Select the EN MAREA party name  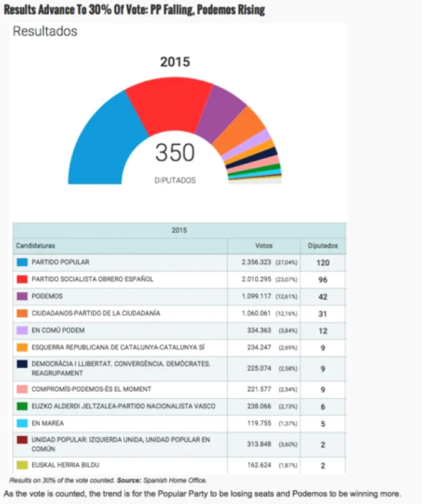click(48, 423)
